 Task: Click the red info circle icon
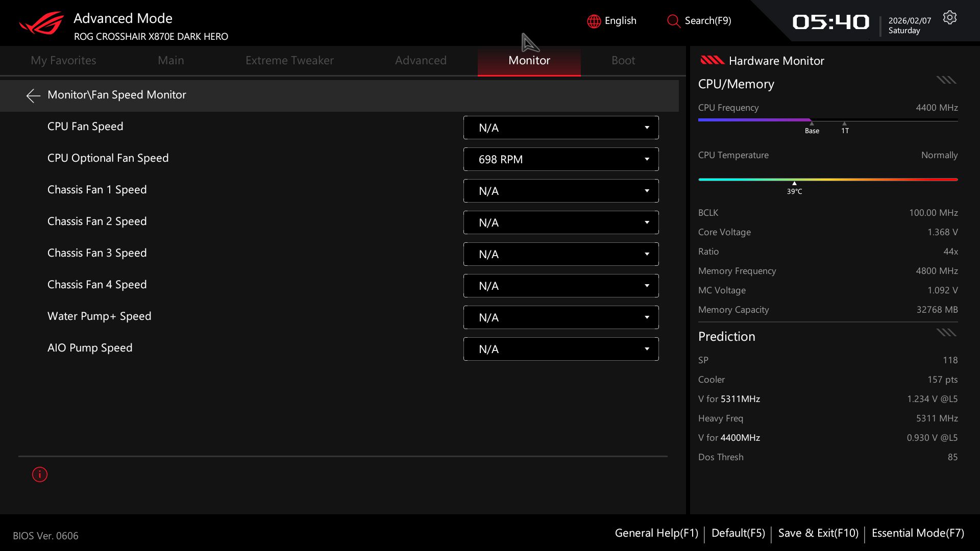pyautogui.click(x=40, y=474)
